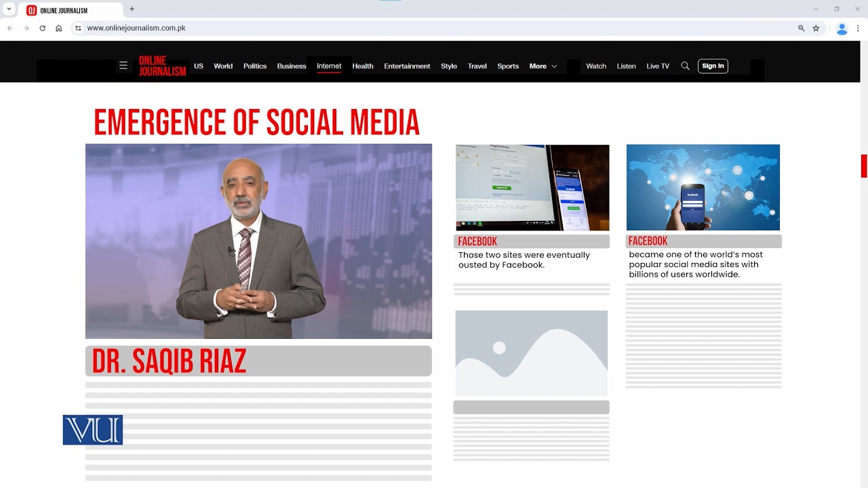This screenshot has width=868, height=488.
Task: Navigate to the Travel section
Action: pos(477,66)
